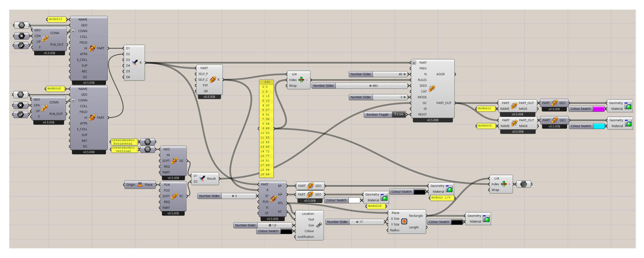This screenshot has height=258, width=644.
Task: Click the Text Tag component's TAG icon
Action: click(319, 225)
